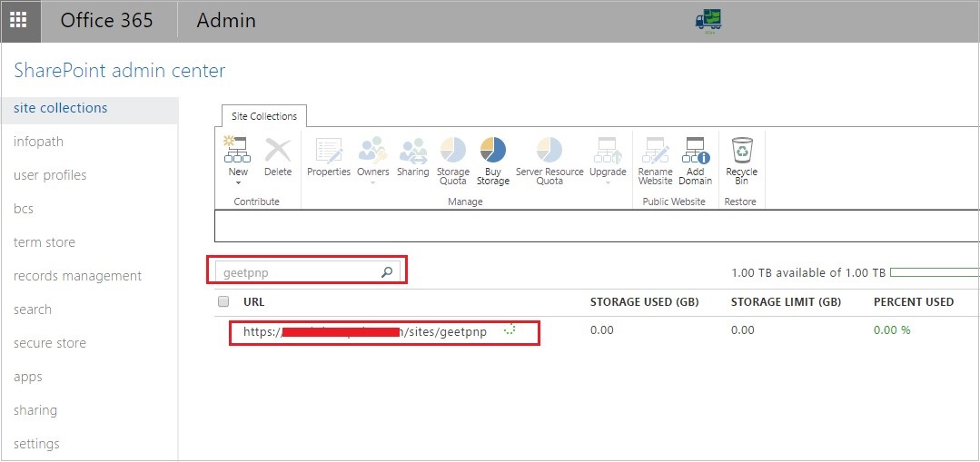
Task: Click STORAGE LIMIT (GB) column header
Action: pos(787,302)
